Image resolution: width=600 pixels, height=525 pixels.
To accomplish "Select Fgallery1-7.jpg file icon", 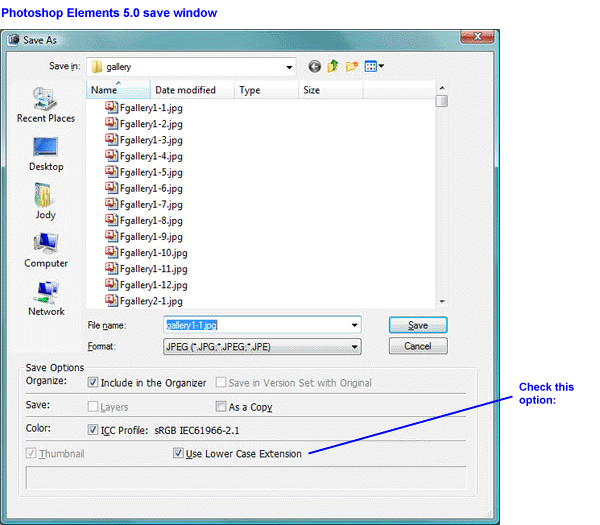I will [111, 204].
